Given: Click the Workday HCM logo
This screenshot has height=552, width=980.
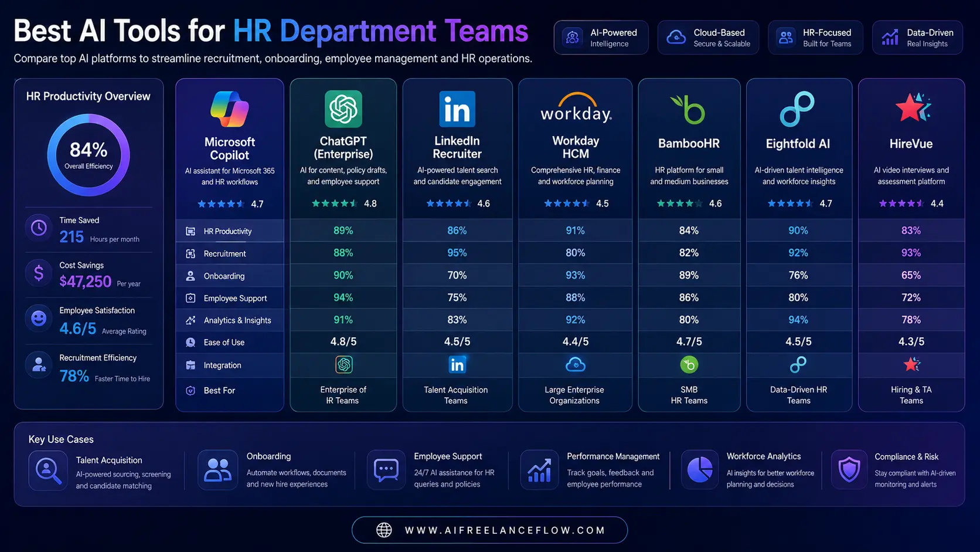Looking at the screenshot, I should click(x=576, y=108).
